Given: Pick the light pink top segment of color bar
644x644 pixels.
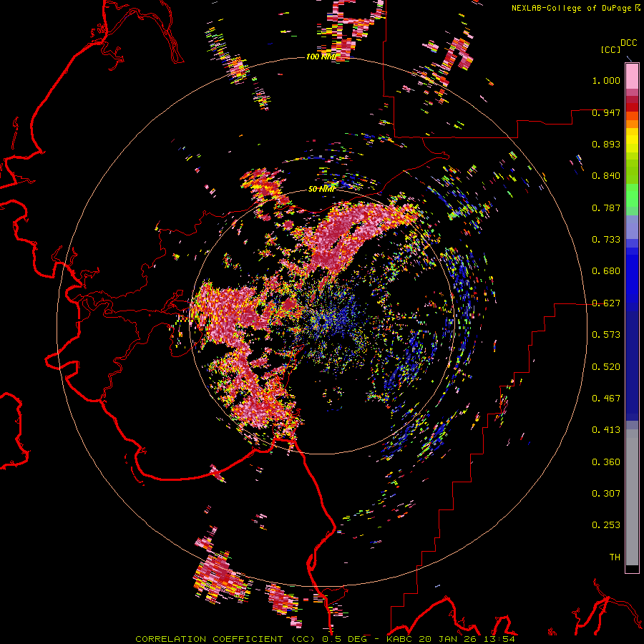Looking at the screenshot, I should [632, 77].
